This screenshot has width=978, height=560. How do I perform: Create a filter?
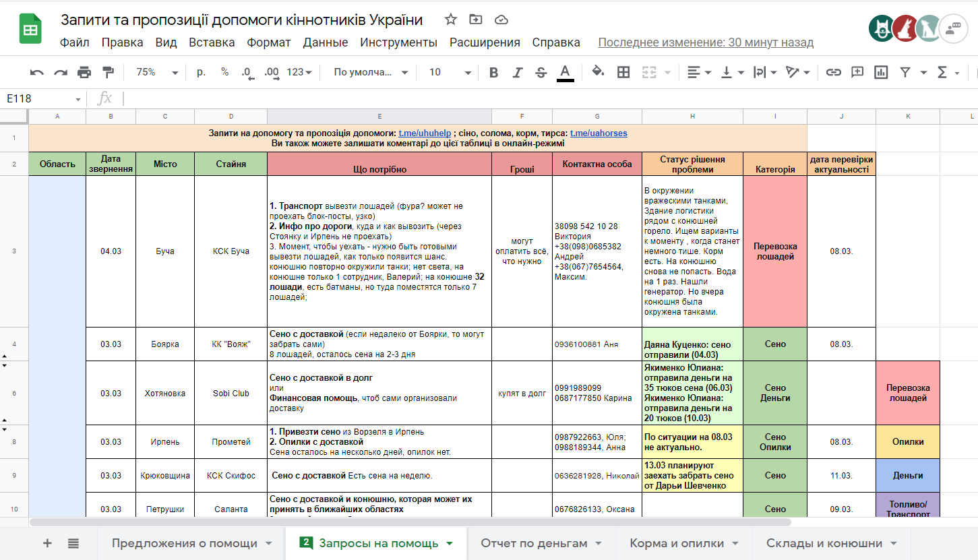coord(905,72)
